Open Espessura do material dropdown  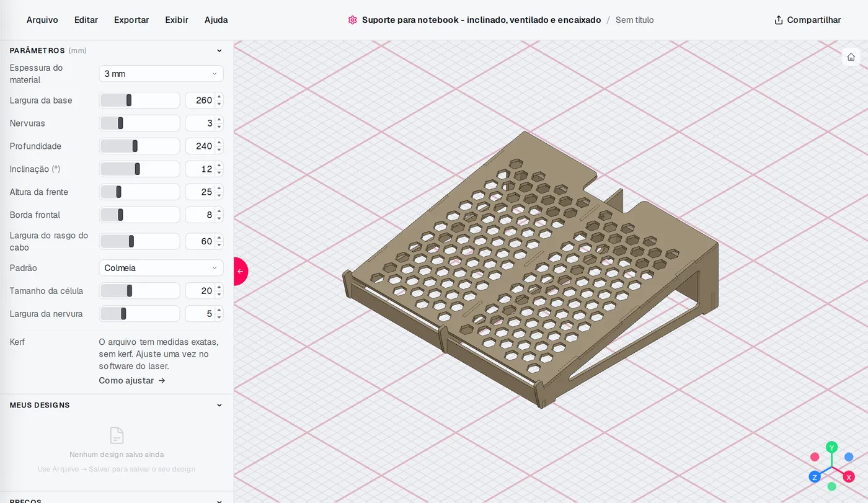click(x=161, y=74)
